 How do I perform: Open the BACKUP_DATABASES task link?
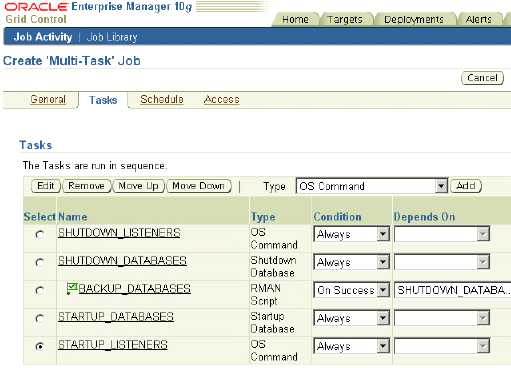[x=135, y=288]
